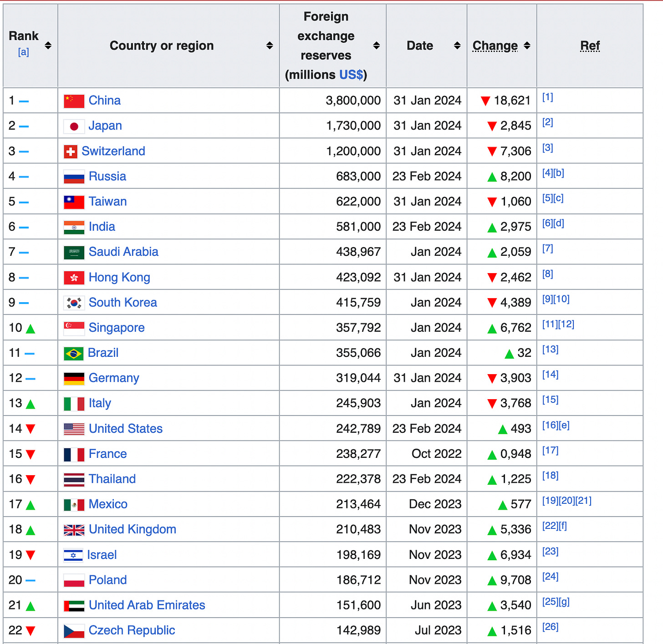Image resolution: width=663 pixels, height=644 pixels.
Task: Open footnote [f] in United Kingdom row
Action: click(x=562, y=526)
